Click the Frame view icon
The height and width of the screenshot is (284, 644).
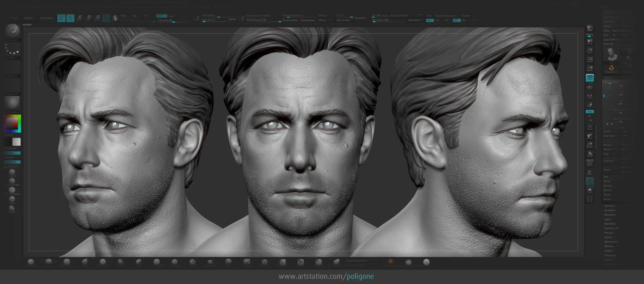pos(590,127)
